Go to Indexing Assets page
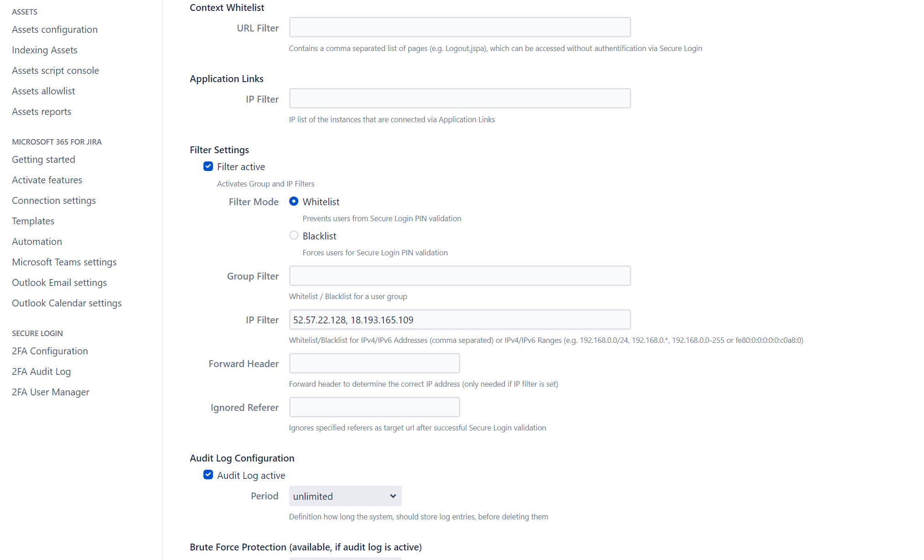924x560 pixels. pos(45,50)
